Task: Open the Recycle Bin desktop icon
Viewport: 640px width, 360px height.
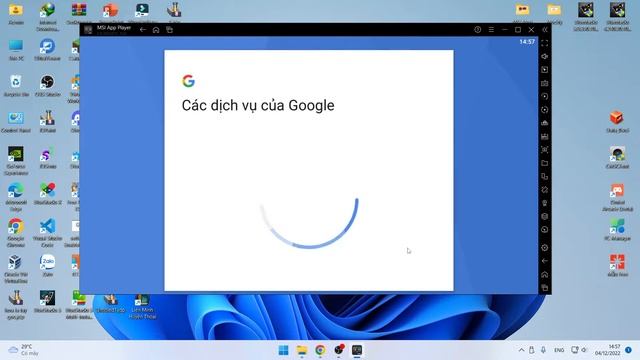Action: [x=16, y=85]
